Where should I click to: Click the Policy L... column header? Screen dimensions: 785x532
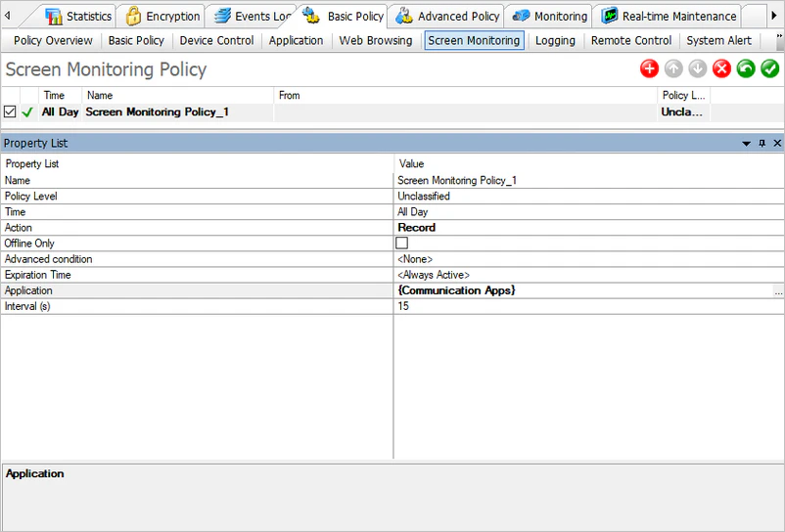684,96
